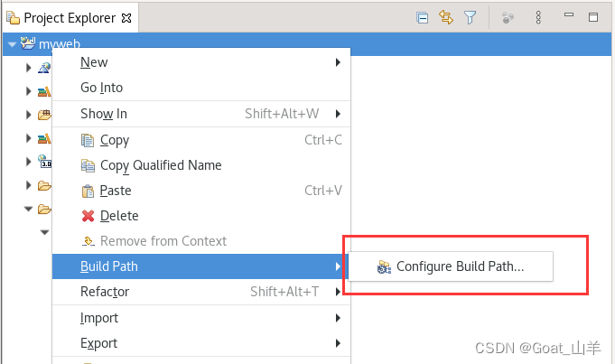Image resolution: width=615 pixels, height=364 pixels.
Task: Open the Export submenu arrow
Action: [x=338, y=343]
